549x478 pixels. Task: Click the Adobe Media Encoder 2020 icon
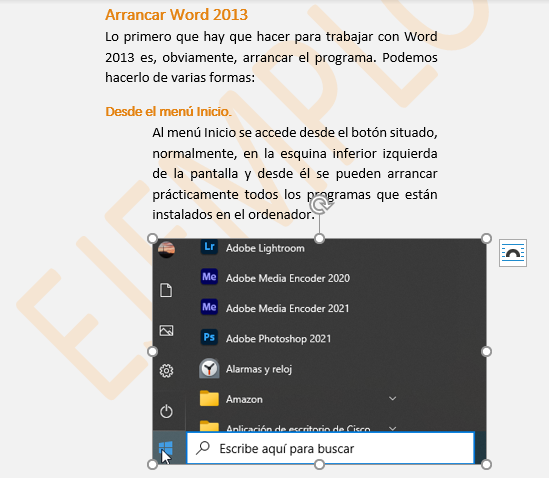point(209,277)
